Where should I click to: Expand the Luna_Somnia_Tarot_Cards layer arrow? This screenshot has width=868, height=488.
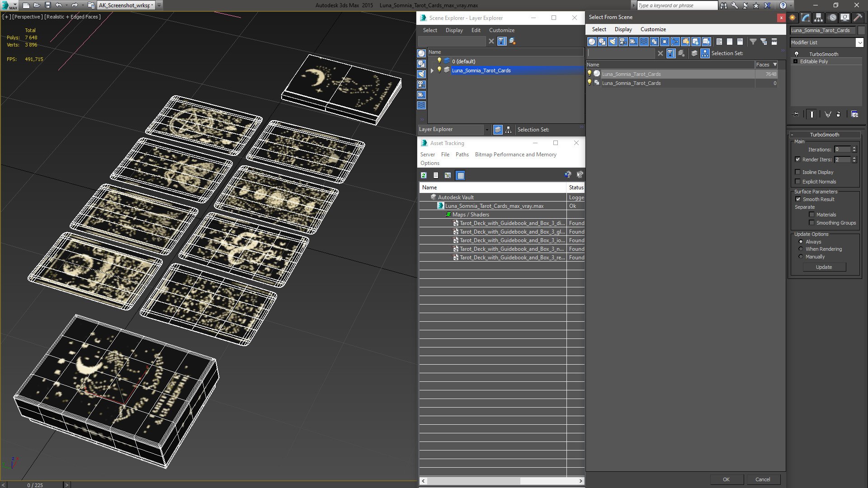(432, 70)
